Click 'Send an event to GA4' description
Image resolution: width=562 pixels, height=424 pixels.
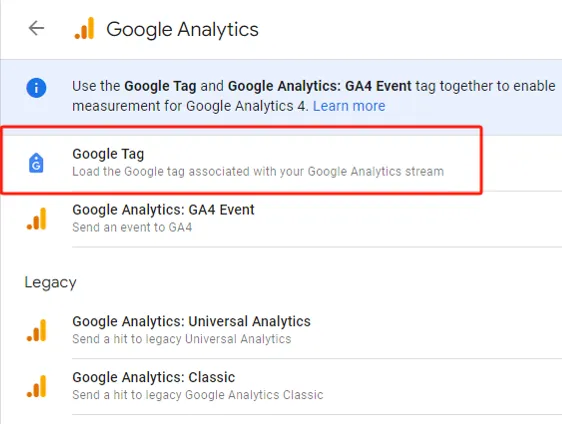(132, 227)
